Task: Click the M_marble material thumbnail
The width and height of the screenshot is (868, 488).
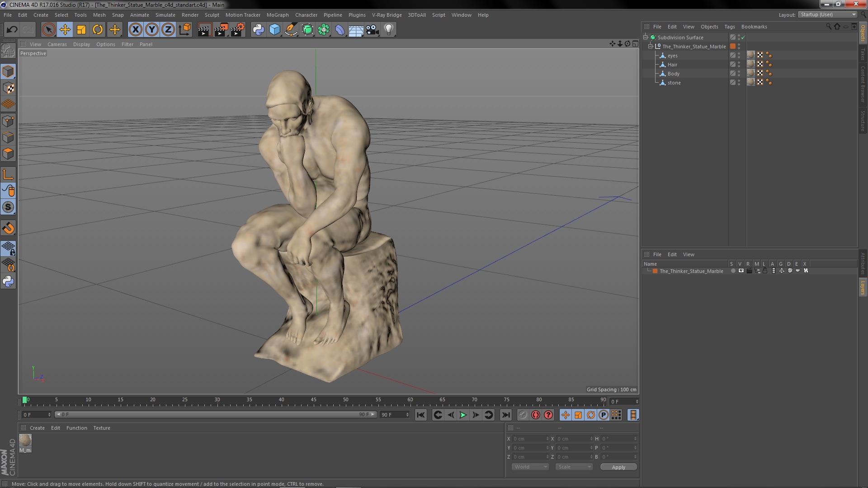Action: (25, 441)
